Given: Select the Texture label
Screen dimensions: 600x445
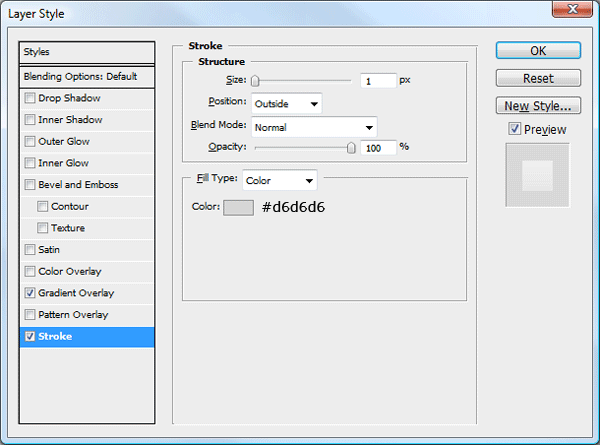Looking at the screenshot, I should click(x=68, y=228).
